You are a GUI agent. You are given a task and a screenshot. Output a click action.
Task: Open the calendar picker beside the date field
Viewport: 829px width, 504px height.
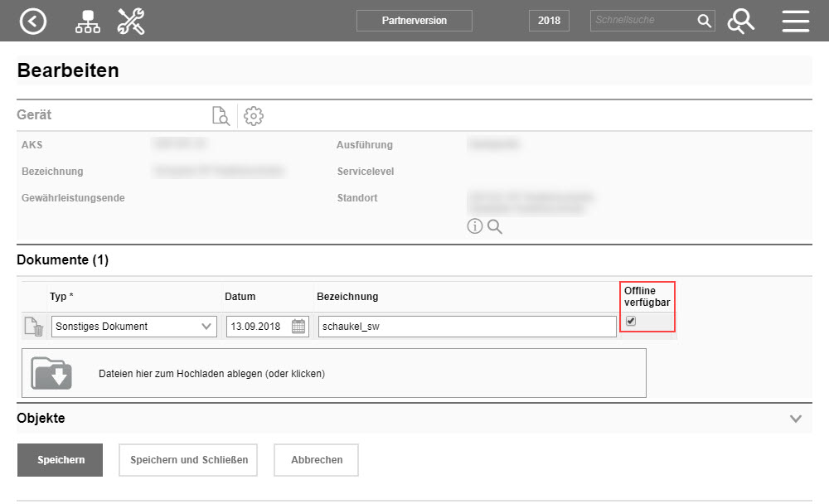coord(298,326)
